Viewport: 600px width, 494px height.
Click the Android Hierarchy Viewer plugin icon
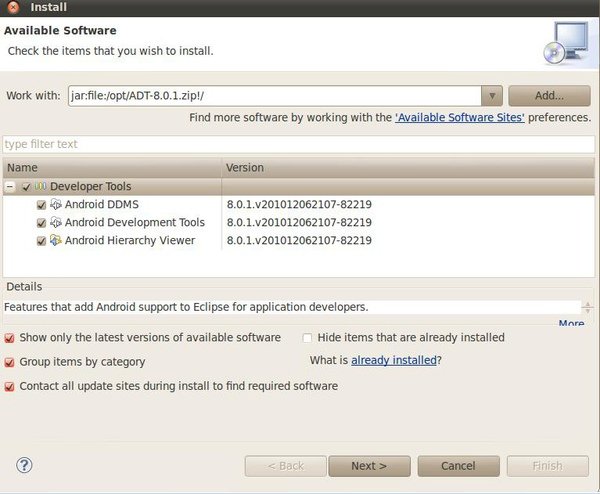pos(56,240)
